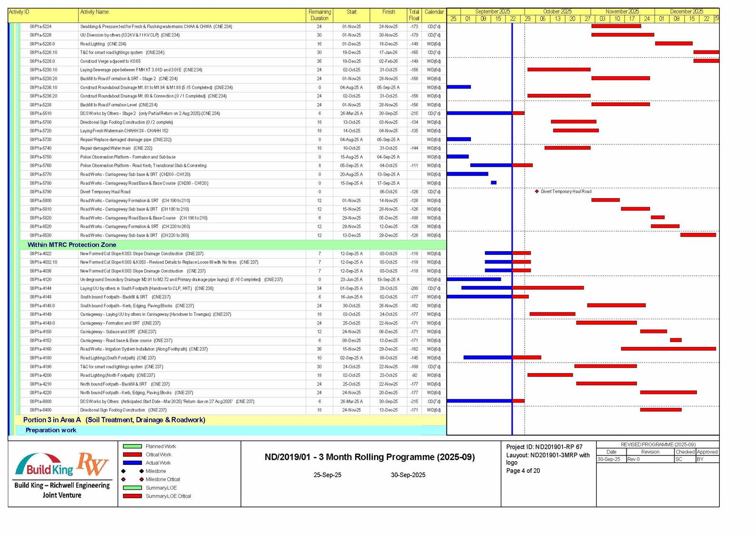Image resolution: width=756 pixels, height=535 pixels.
Task: Select the Remaining Duration column header
Action: (x=319, y=15)
